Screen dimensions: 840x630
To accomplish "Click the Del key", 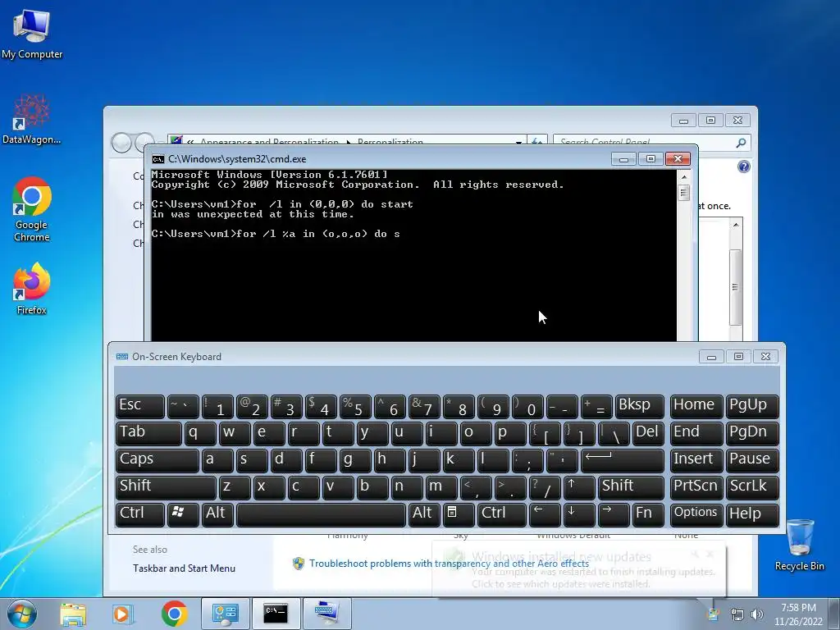I will pyautogui.click(x=648, y=433).
